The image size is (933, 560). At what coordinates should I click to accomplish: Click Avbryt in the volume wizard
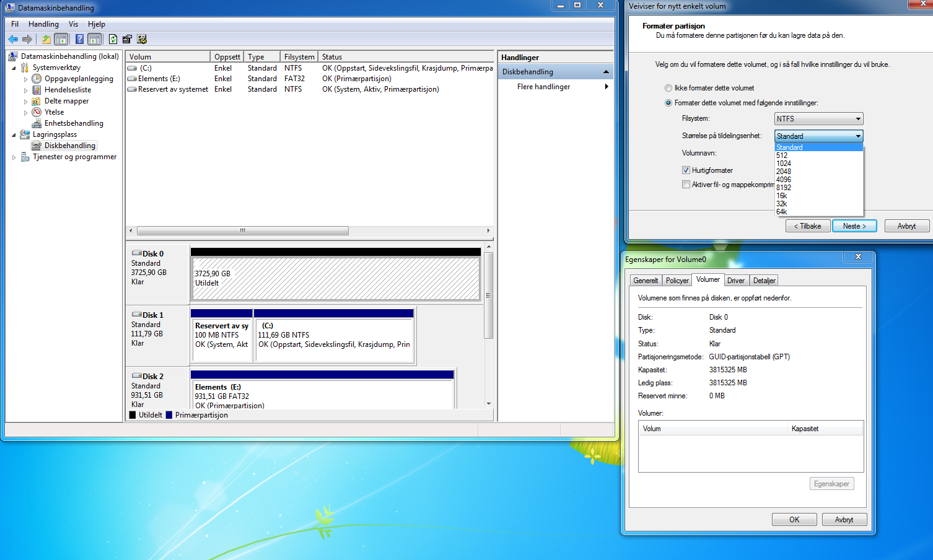tap(906, 226)
